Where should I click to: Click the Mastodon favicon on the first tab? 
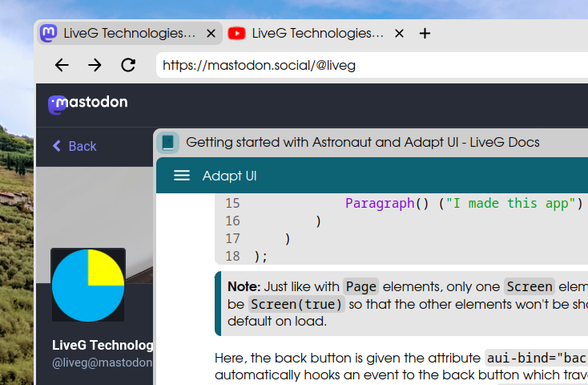coord(49,33)
